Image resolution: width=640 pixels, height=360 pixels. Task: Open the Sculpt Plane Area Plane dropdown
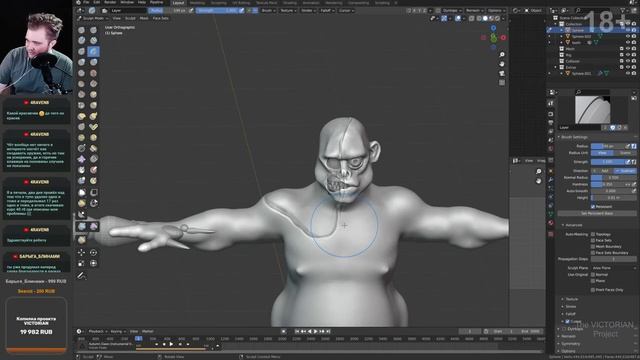613,268
